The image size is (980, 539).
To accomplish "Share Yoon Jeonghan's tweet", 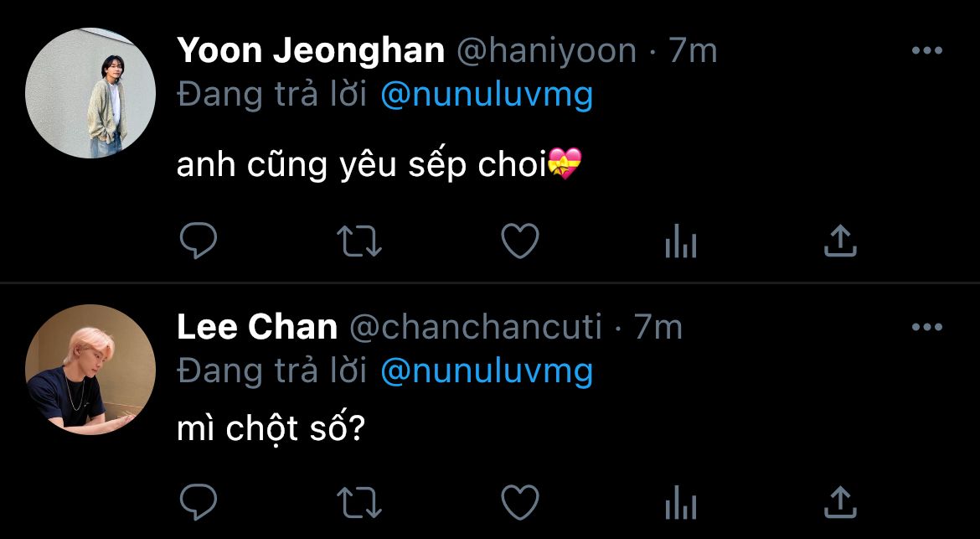I will click(x=840, y=241).
